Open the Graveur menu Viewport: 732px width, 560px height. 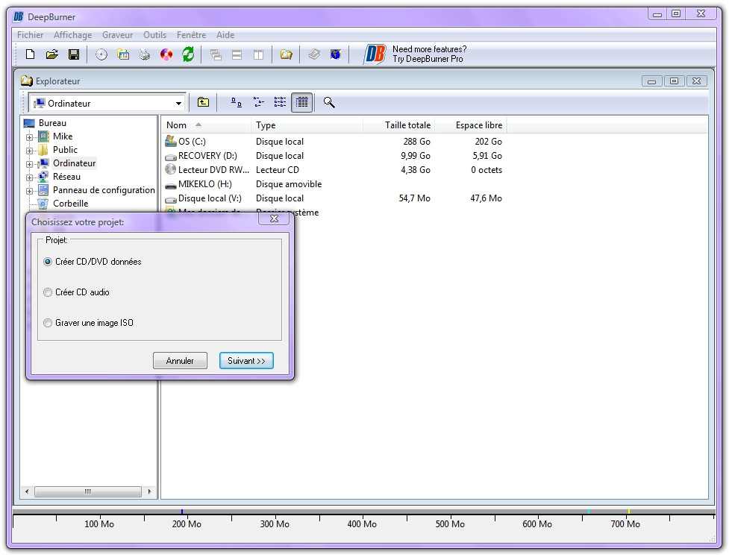click(117, 35)
